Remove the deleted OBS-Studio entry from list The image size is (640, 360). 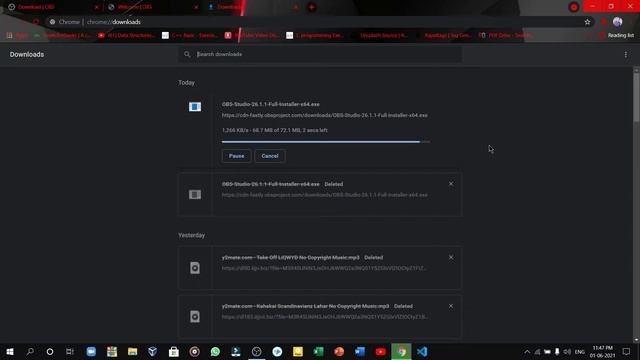451,184
